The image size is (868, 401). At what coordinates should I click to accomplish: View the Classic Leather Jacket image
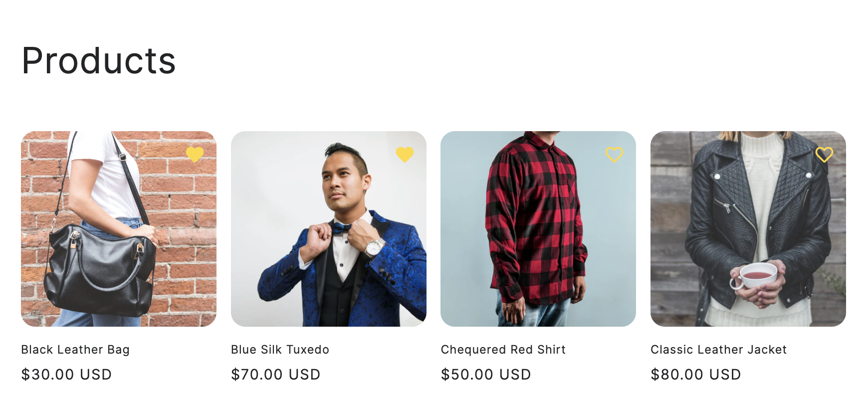(x=748, y=229)
